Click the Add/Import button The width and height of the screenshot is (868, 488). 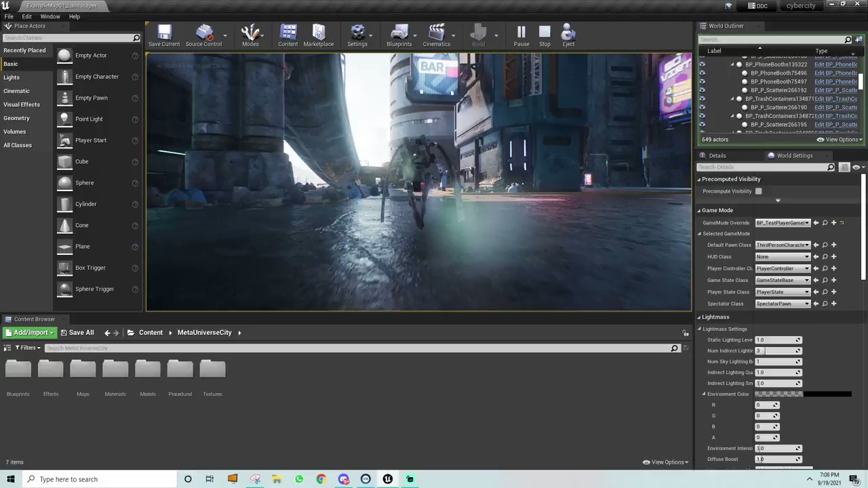(28, 333)
